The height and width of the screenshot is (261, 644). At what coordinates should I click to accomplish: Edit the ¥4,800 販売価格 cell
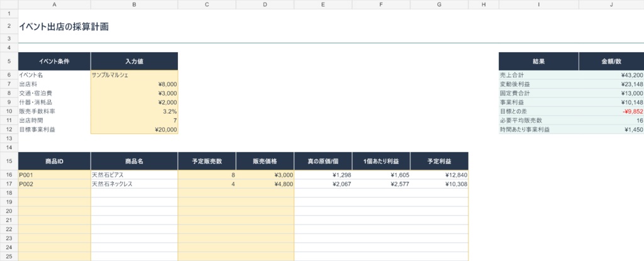tap(265, 184)
